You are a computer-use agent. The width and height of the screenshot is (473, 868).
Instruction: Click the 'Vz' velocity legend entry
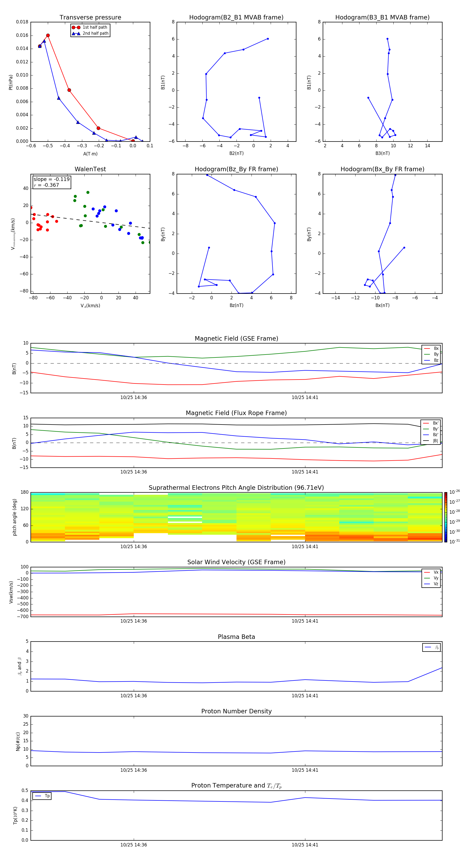[431, 584]
